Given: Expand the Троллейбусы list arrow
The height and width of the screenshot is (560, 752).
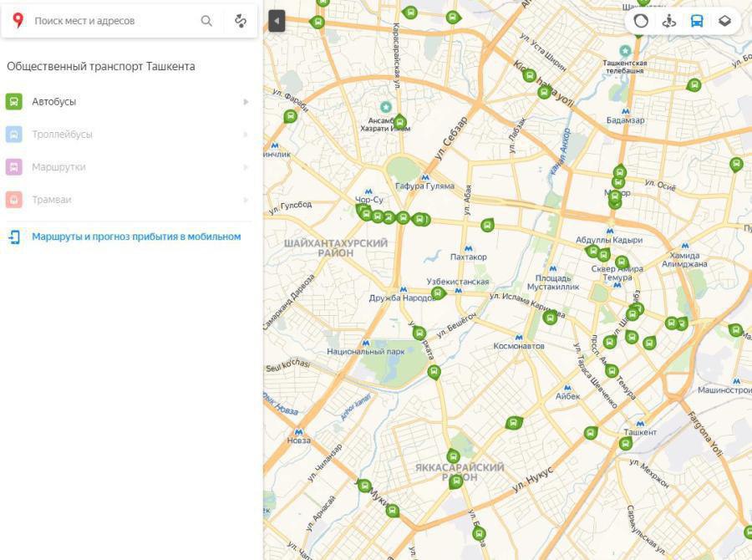Looking at the screenshot, I should pos(246,135).
